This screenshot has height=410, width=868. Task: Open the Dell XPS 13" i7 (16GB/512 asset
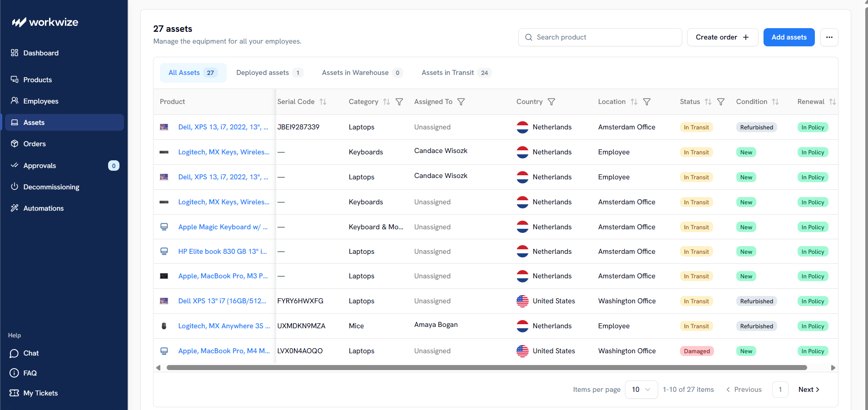click(222, 301)
